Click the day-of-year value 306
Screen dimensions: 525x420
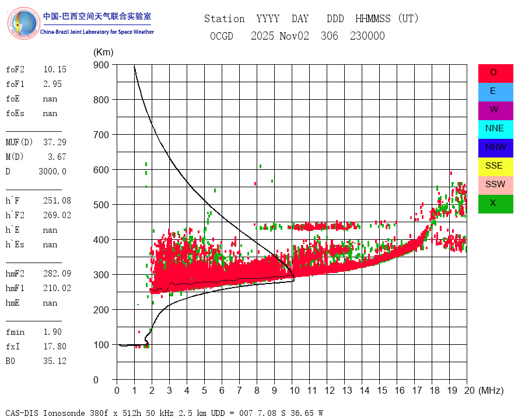[330, 36]
